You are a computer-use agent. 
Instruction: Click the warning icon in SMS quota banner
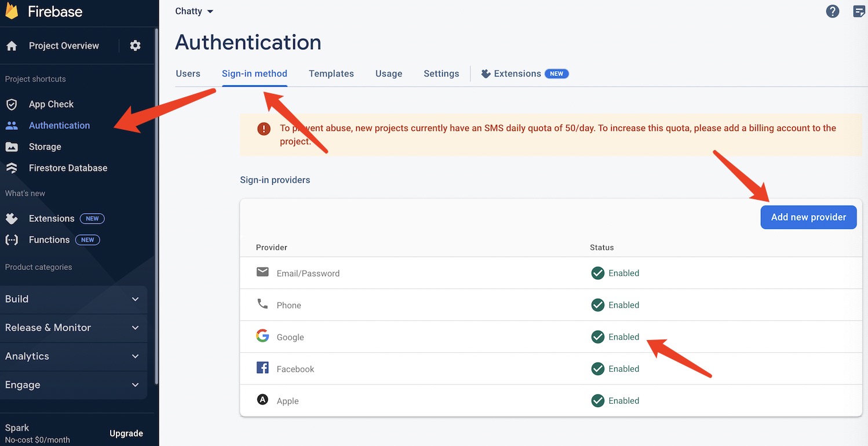(x=264, y=129)
